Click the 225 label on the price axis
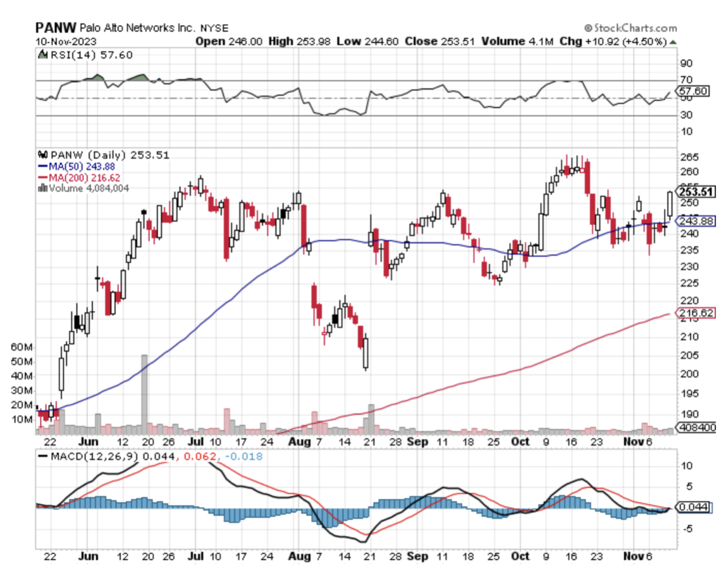Viewport: 728px width, 578px height. [x=690, y=283]
